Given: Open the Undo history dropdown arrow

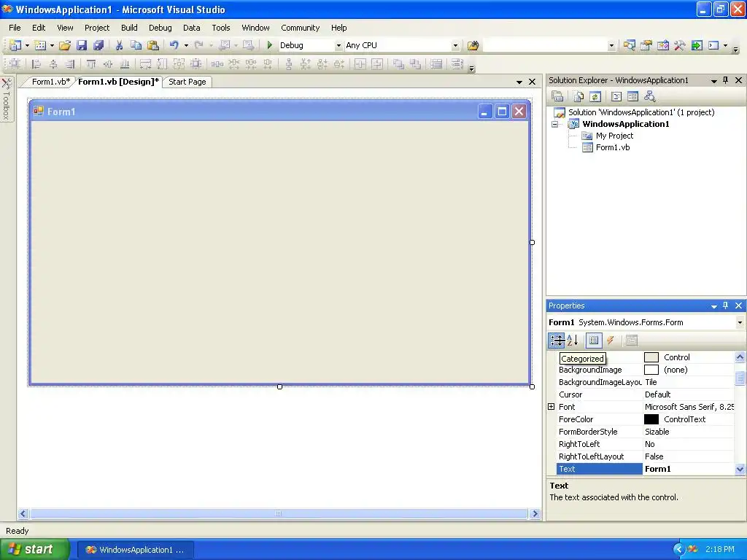Looking at the screenshot, I should [186, 46].
